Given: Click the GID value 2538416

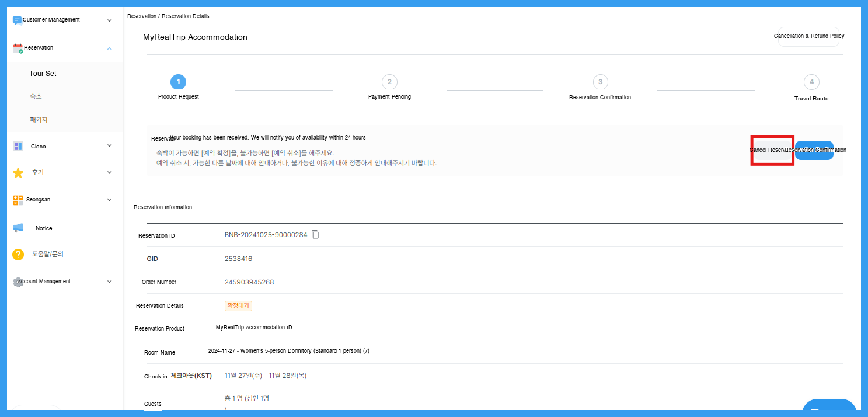Looking at the screenshot, I should point(238,259).
